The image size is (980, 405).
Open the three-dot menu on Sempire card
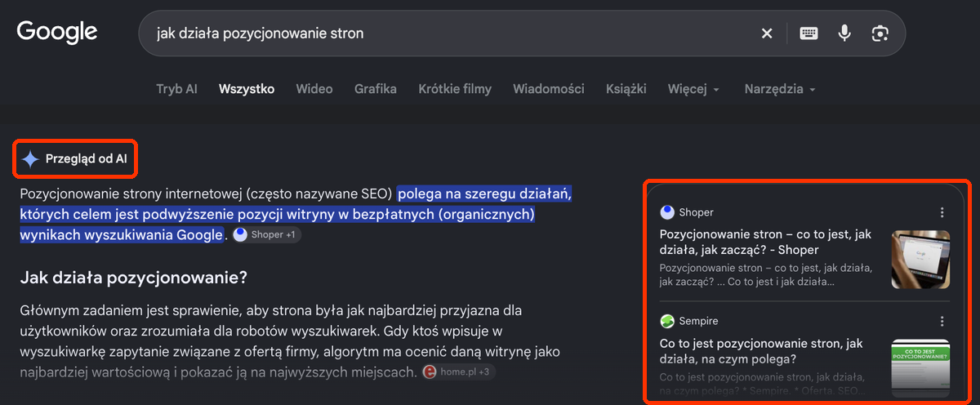[x=942, y=321]
